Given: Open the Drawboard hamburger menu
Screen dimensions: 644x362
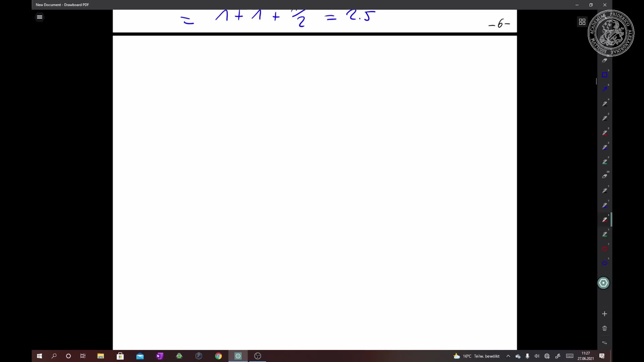Looking at the screenshot, I should pos(39,17).
